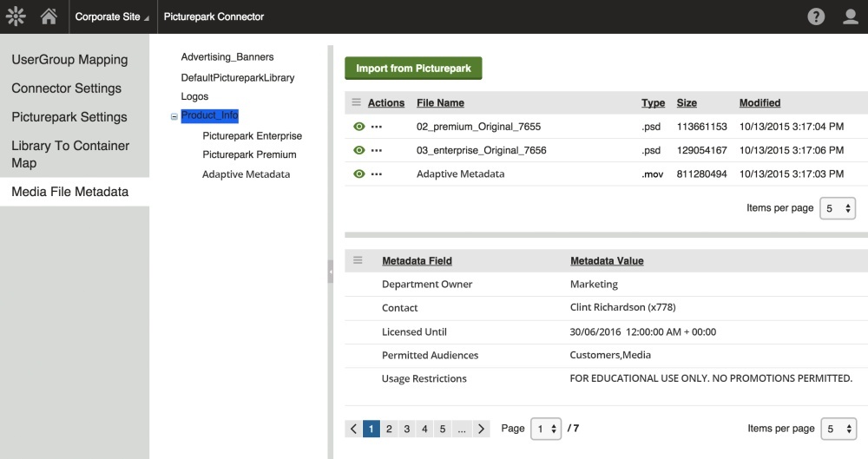Collapse the tree panel with splitter handle

click(331, 272)
